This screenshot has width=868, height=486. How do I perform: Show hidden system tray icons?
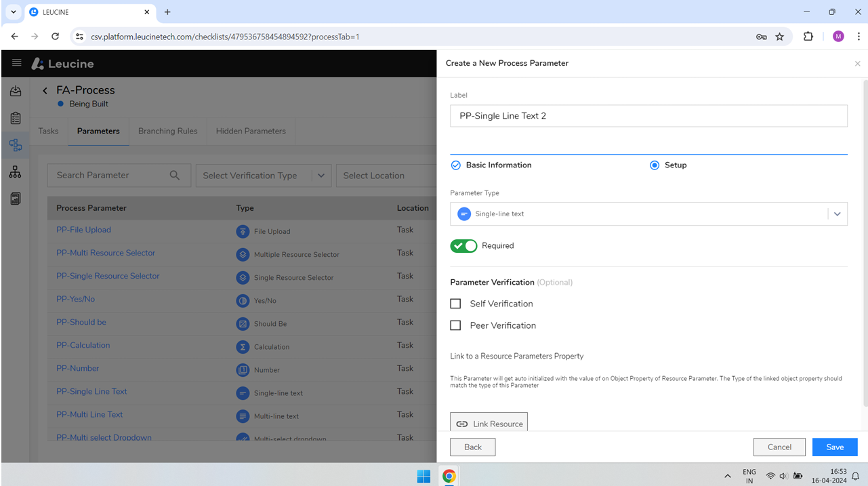click(x=728, y=477)
